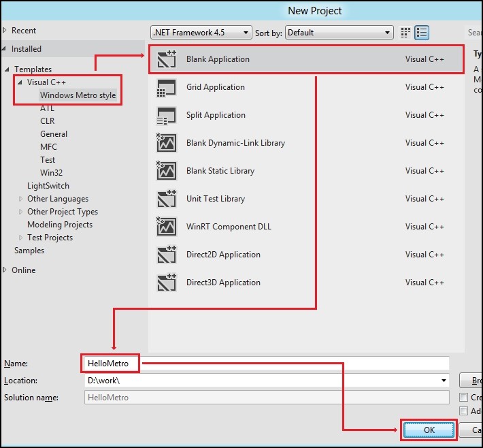The height and width of the screenshot is (448, 483).
Task: Open the Sort by Default dropdown
Action: pyautogui.click(x=339, y=33)
